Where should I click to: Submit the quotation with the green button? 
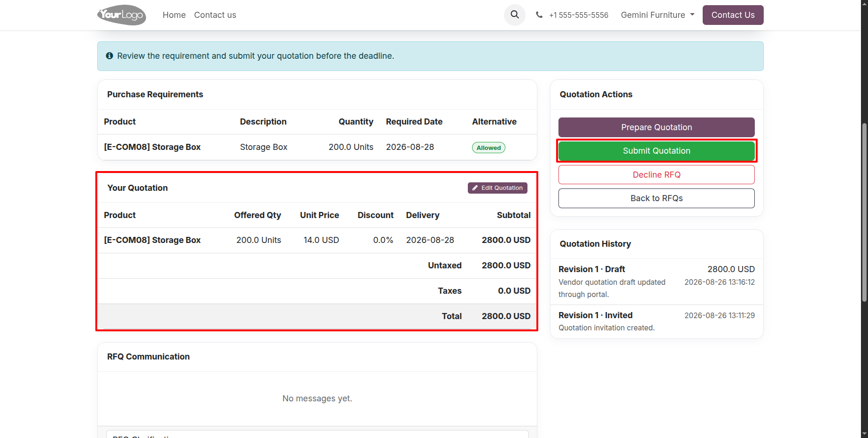pyautogui.click(x=656, y=151)
